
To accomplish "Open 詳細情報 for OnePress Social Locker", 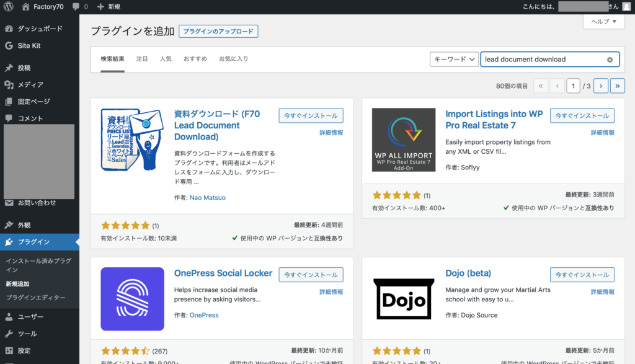I will pyautogui.click(x=331, y=291).
